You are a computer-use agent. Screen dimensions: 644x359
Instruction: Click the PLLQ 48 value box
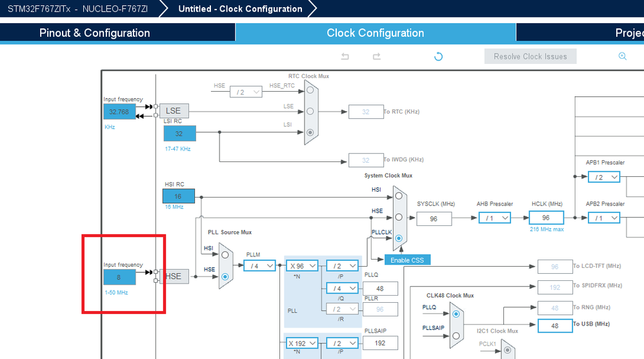380,289
